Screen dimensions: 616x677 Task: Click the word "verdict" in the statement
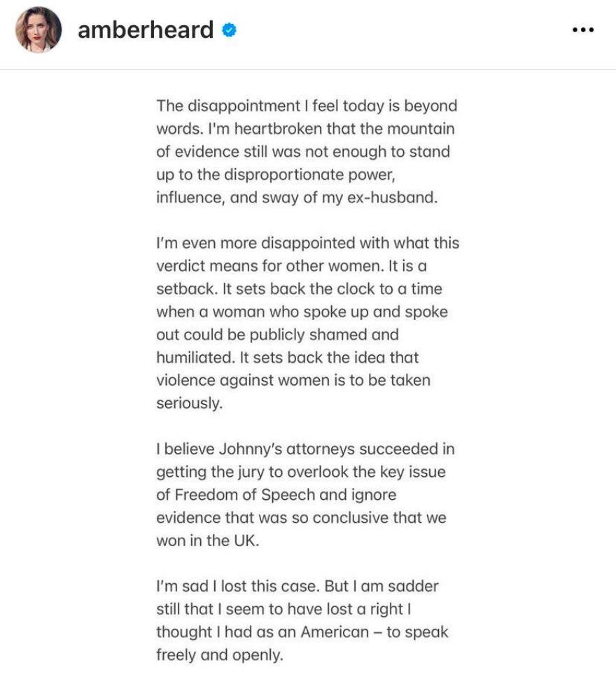click(180, 266)
